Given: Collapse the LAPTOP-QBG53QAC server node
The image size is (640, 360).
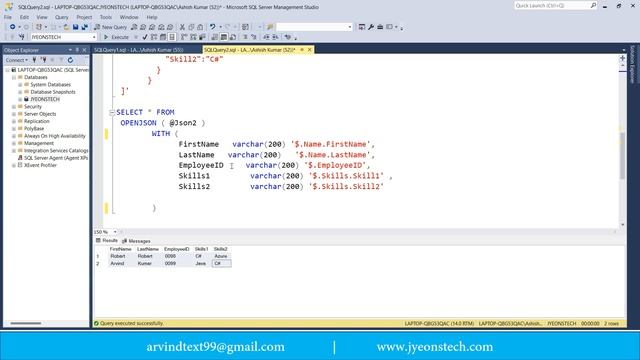Looking at the screenshot, I should (7, 70).
